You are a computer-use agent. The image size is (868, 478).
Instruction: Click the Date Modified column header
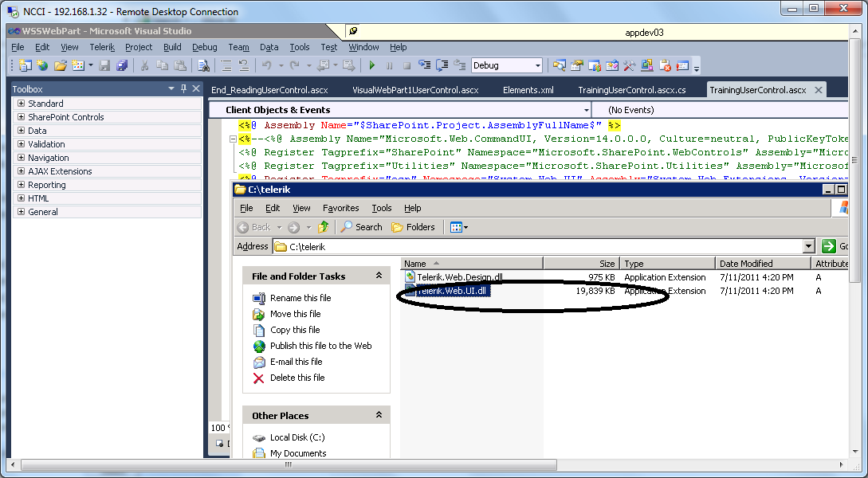point(763,264)
